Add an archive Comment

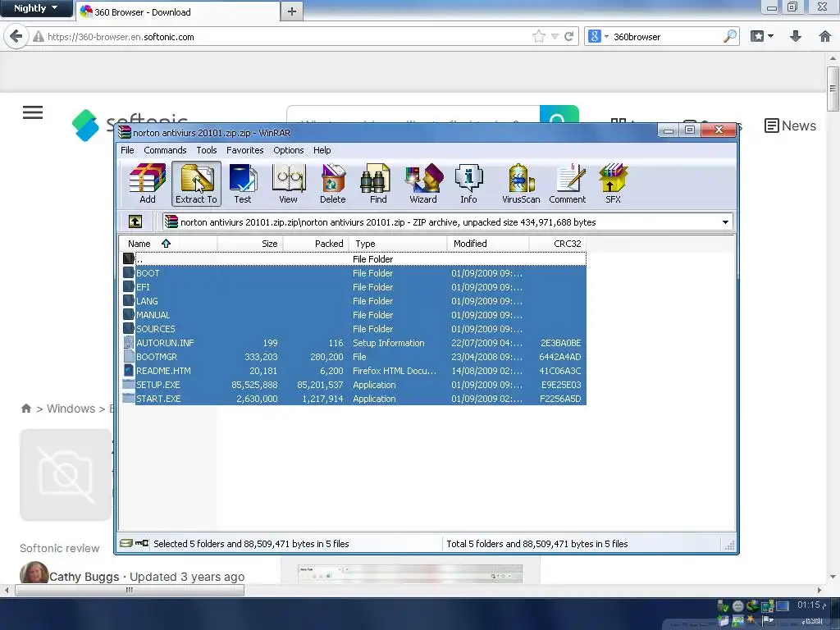click(x=568, y=184)
